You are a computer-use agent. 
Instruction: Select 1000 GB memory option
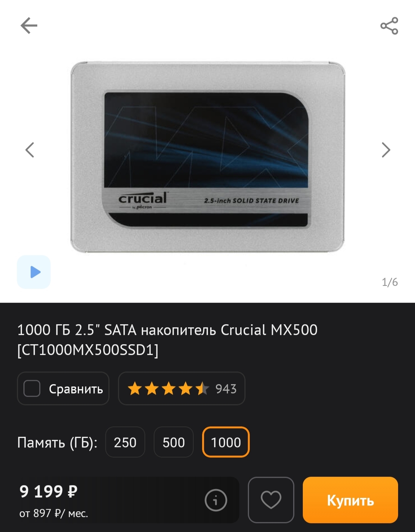(226, 442)
